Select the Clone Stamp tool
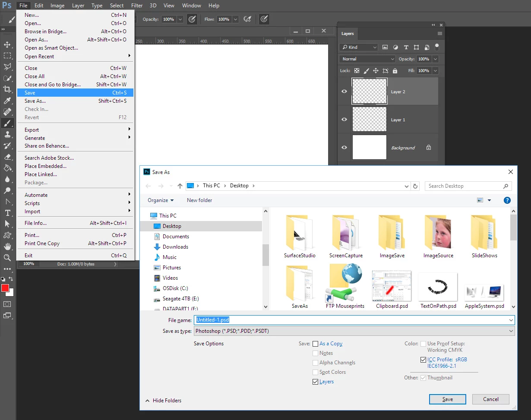The width and height of the screenshot is (531, 420). pos(7,134)
